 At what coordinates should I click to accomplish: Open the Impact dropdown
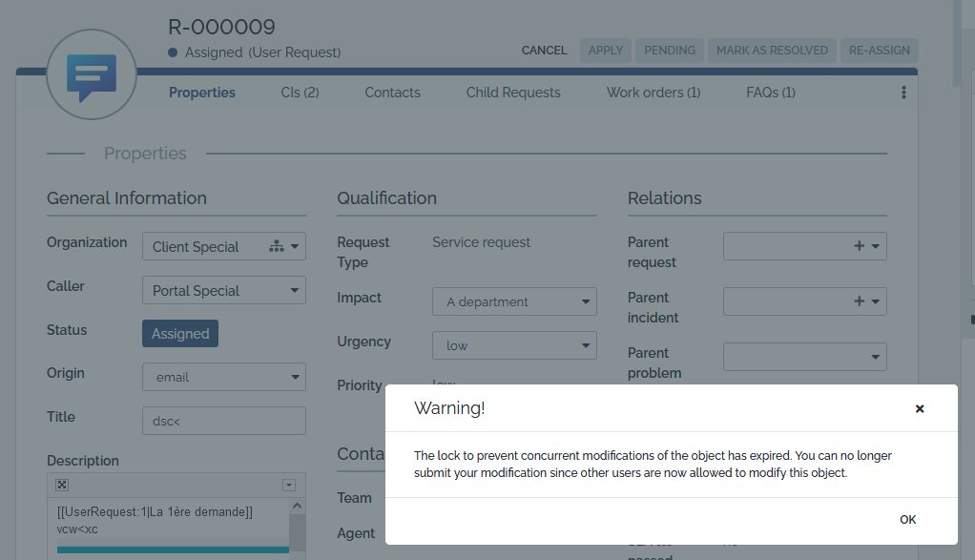pos(586,302)
